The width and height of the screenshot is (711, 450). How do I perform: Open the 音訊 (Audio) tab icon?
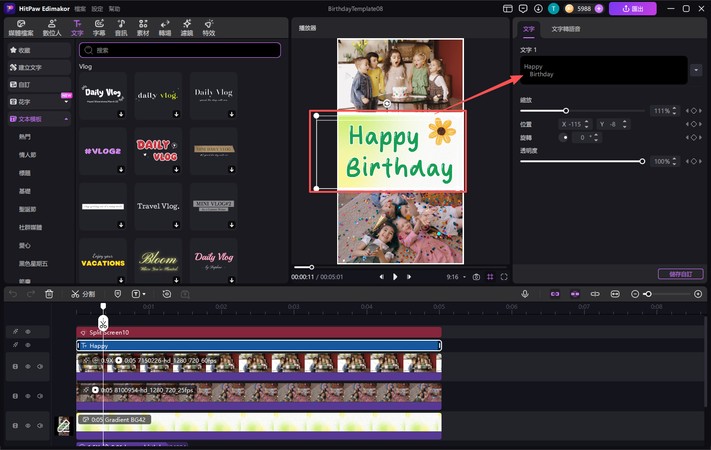pos(120,26)
